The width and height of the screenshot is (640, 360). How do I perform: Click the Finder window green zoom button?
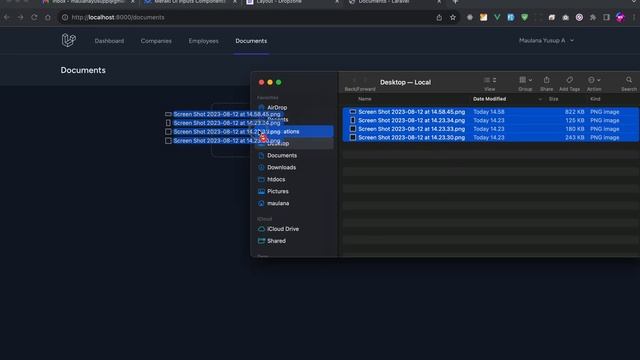click(278, 82)
